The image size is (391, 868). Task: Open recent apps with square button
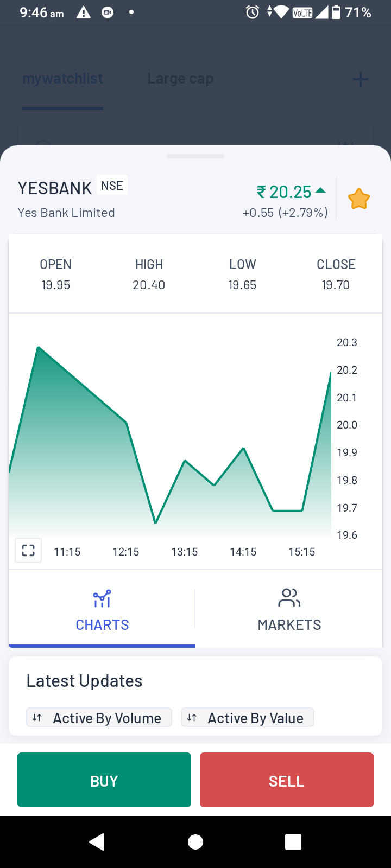pyautogui.click(x=293, y=841)
